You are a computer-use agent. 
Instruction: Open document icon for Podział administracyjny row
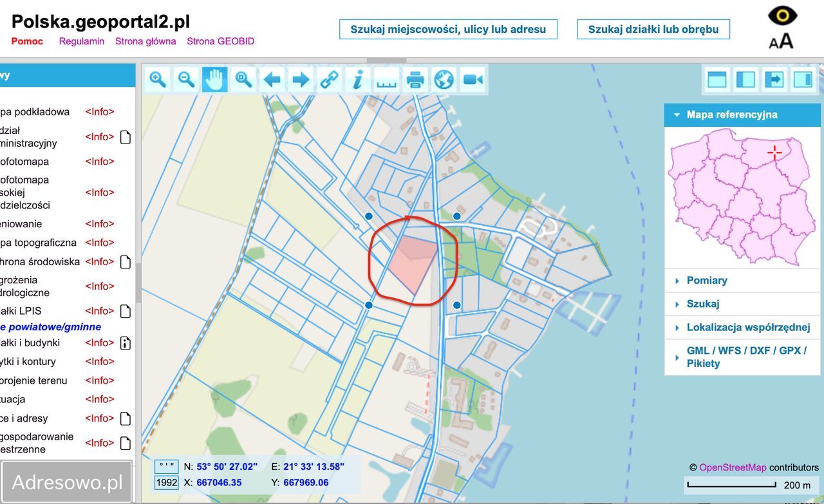126,136
